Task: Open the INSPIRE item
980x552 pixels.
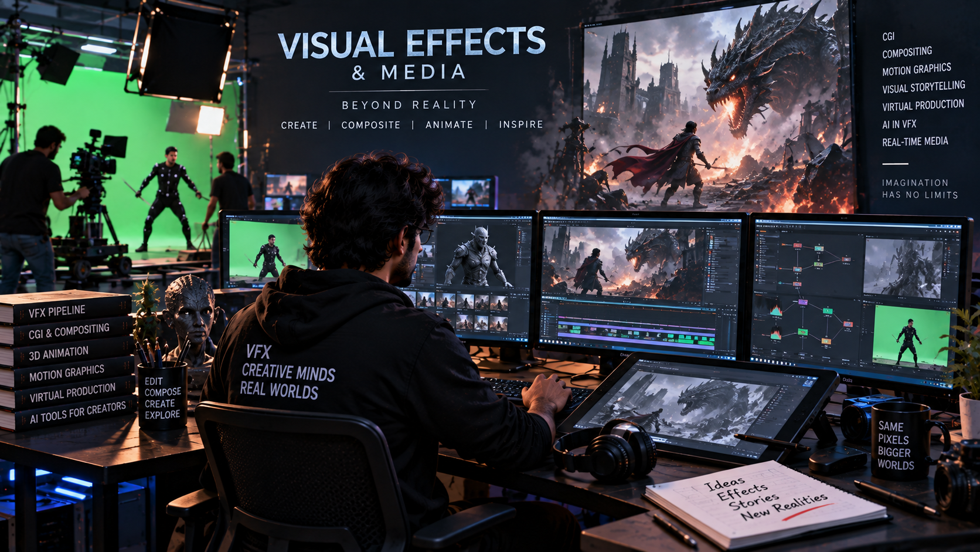Action: click(521, 124)
